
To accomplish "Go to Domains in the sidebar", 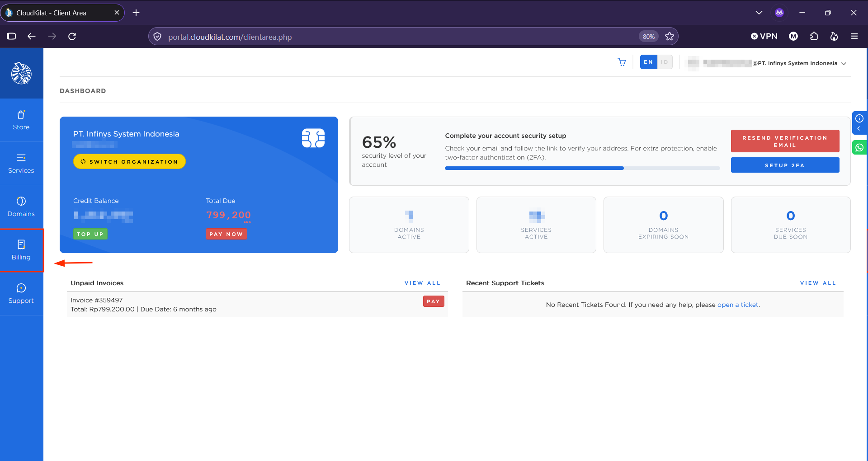I will [x=21, y=207].
